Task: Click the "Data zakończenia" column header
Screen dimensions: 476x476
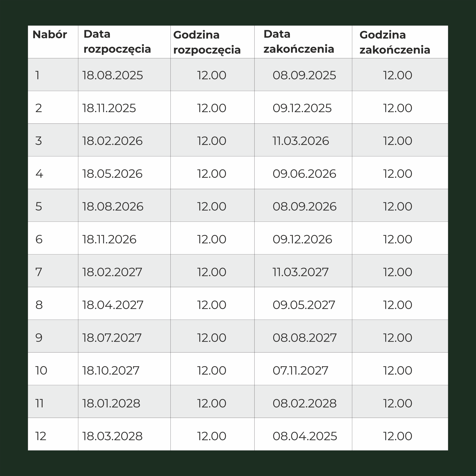Action: point(299,41)
